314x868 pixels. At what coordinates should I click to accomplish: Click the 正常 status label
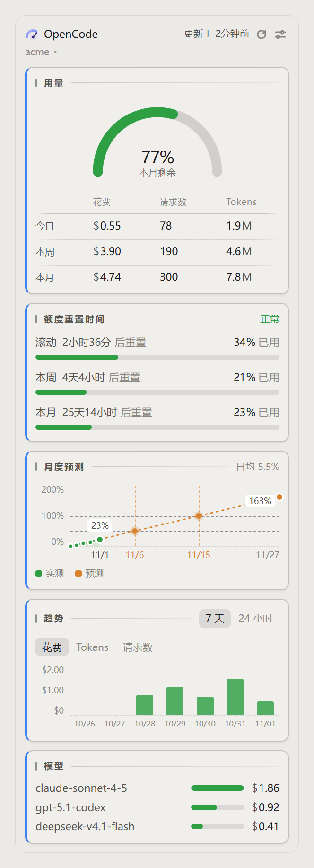[x=270, y=319]
